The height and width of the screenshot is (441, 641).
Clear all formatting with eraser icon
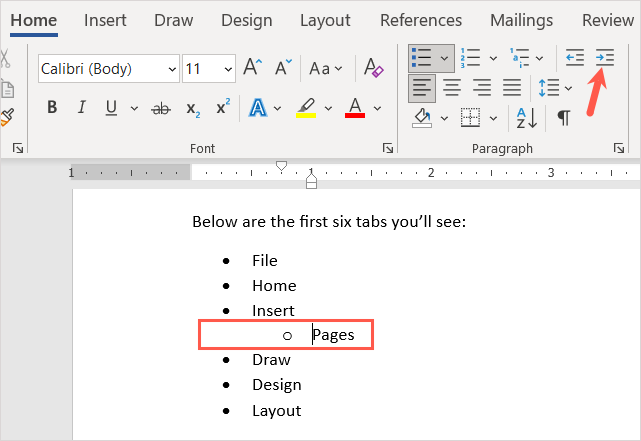pyautogui.click(x=374, y=68)
